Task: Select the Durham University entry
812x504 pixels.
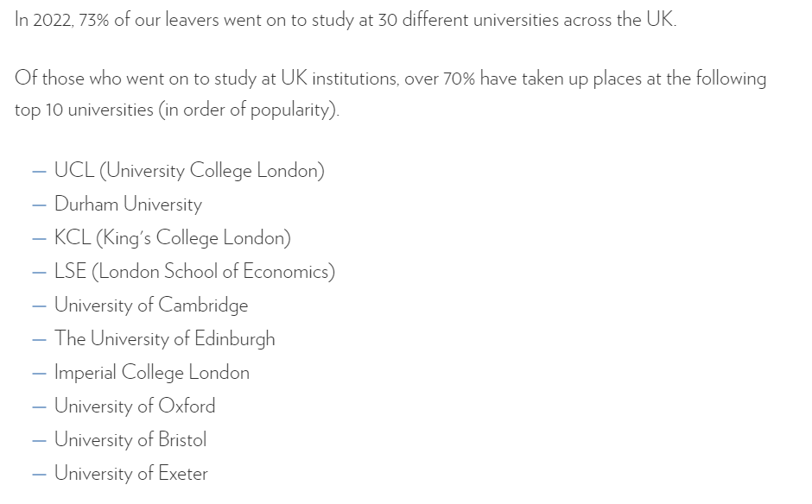Action: point(128,205)
